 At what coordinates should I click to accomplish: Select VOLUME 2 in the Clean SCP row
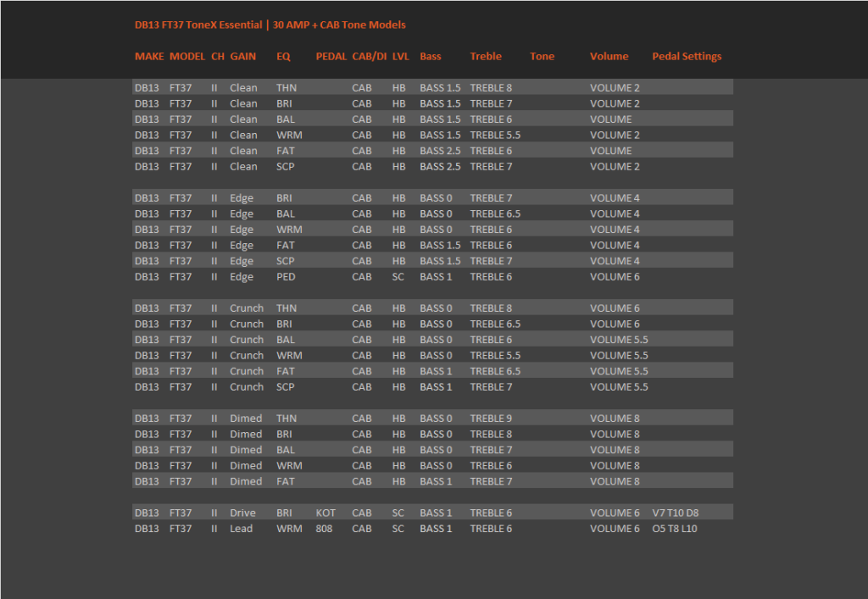click(x=615, y=166)
